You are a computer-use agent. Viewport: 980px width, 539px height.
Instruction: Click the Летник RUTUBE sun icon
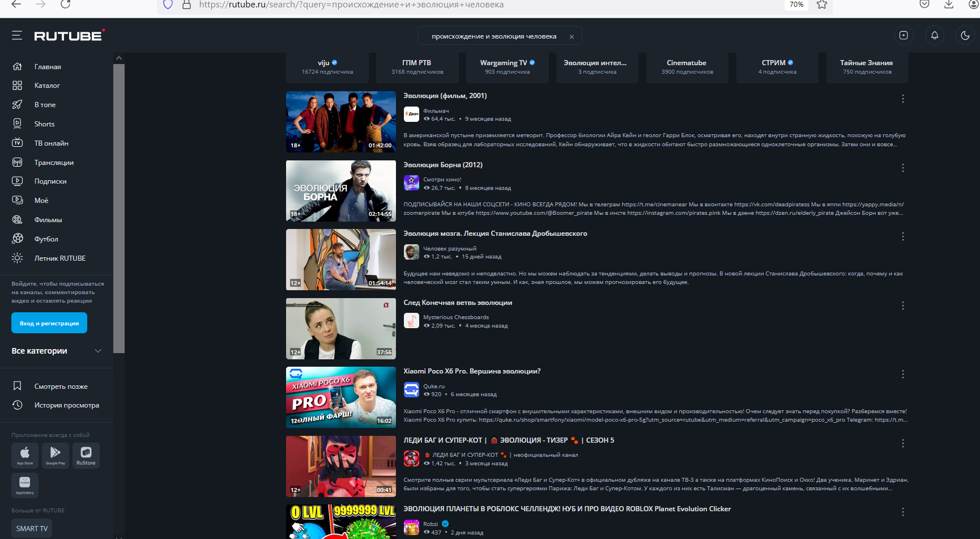(18, 258)
